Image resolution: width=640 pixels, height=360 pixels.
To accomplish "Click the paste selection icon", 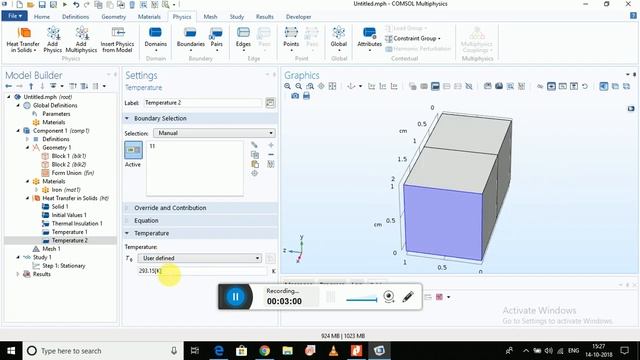I will click(255, 164).
